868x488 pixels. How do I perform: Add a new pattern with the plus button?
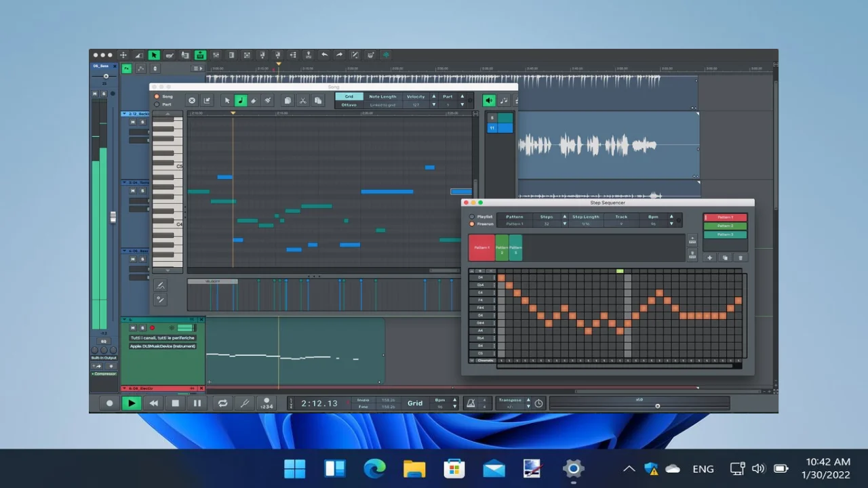click(710, 258)
